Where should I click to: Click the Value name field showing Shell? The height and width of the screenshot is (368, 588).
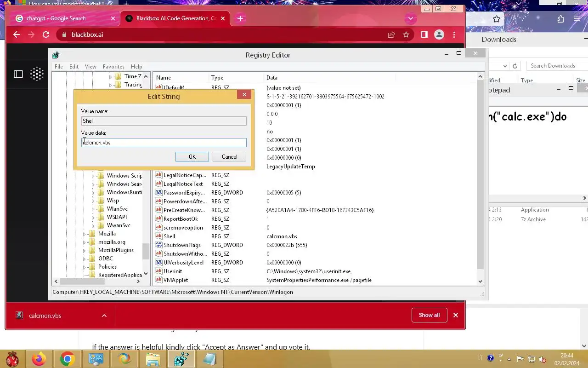pos(164,121)
